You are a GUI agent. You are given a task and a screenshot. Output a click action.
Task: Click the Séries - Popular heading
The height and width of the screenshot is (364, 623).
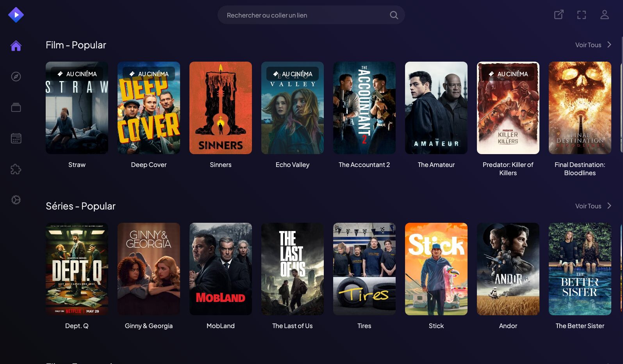80,206
